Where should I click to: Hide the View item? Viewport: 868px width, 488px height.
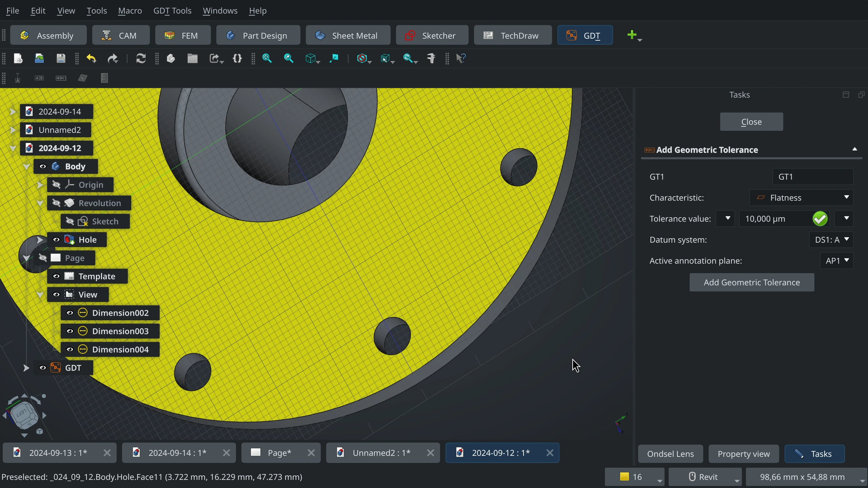(56, 294)
